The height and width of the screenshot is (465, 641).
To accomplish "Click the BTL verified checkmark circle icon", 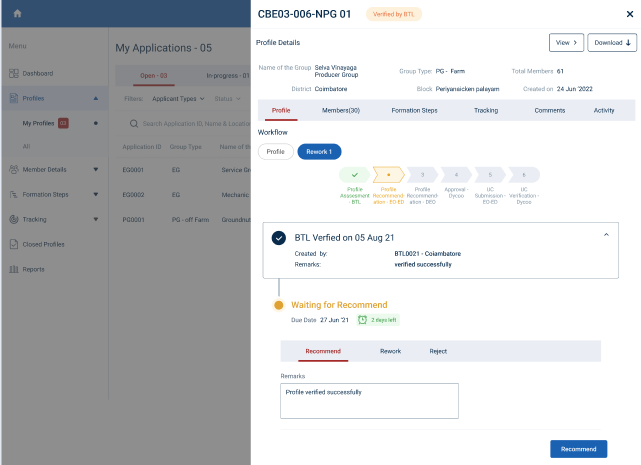I will pyautogui.click(x=278, y=238).
